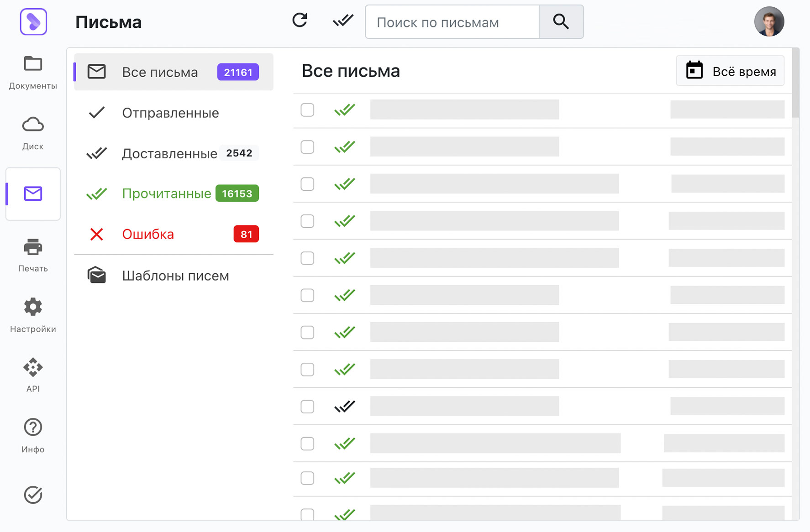
Task: Click the double-check mark toolbar icon
Action: coord(343,21)
